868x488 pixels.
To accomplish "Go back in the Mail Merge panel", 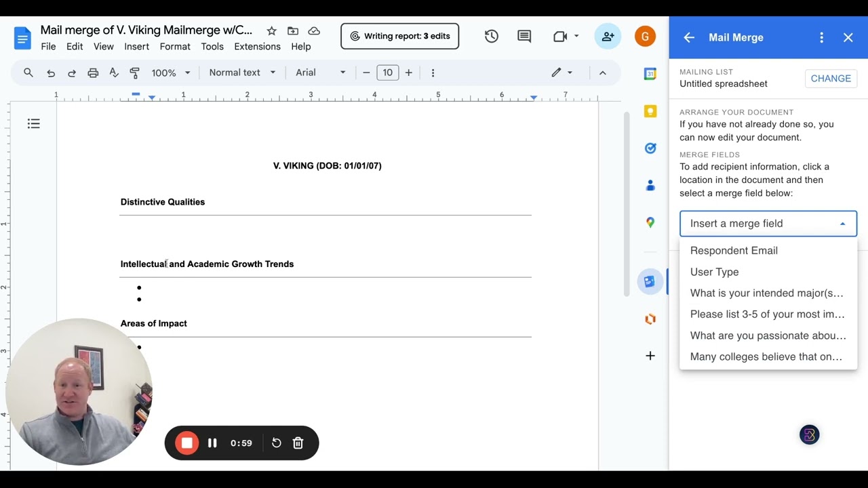I will pos(689,38).
